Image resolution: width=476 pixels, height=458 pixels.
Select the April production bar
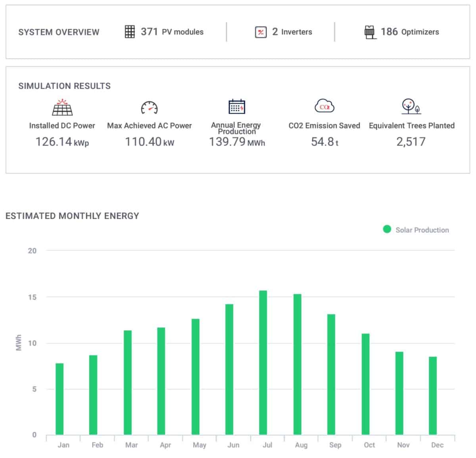pos(161,381)
